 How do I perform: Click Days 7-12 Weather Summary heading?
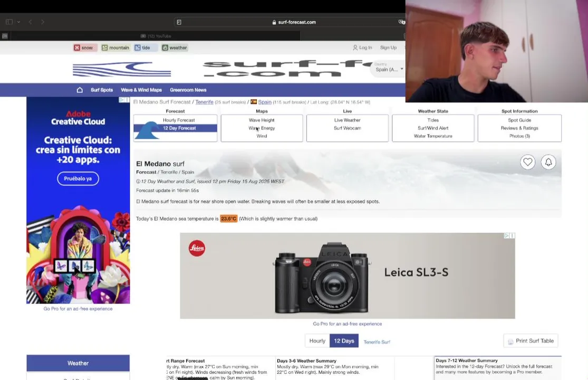coord(467,360)
